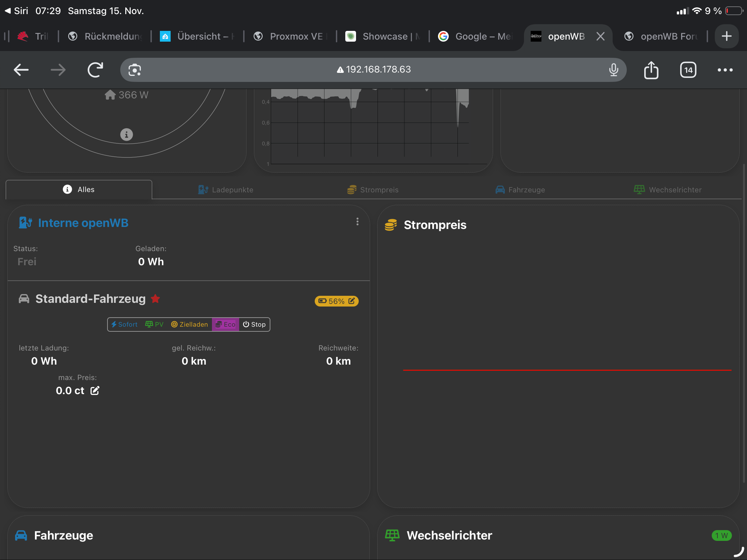Click the Interne openWB charge point title
This screenshot has height=560, width=747.
pyautogui.click(x=83, y=223)
